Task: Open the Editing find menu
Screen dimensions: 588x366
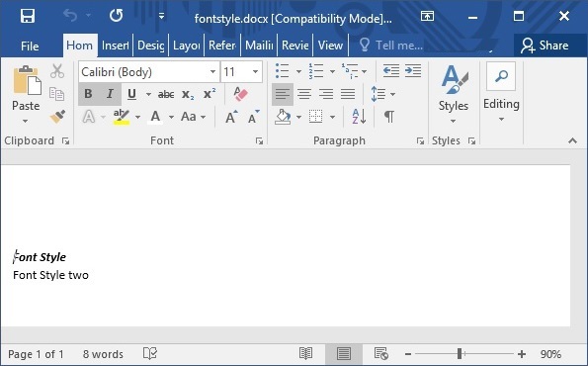Action: click(x=501, y=92)
